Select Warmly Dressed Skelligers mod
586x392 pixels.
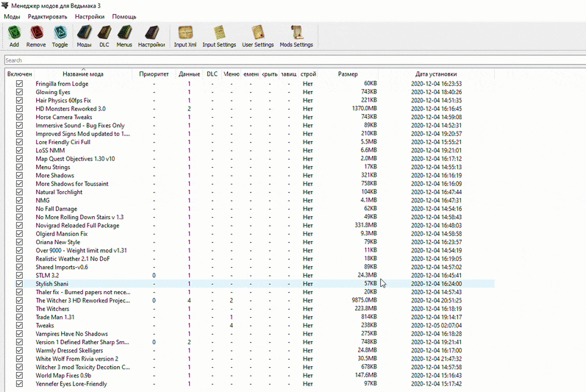pyautogui.click(x=69, y=351)
